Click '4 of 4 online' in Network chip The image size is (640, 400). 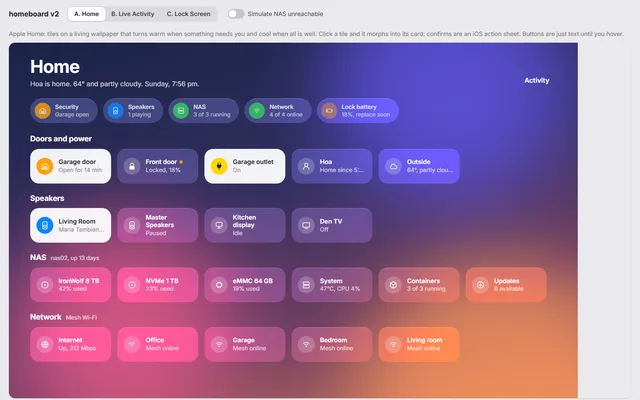click(x=286, y=115)
